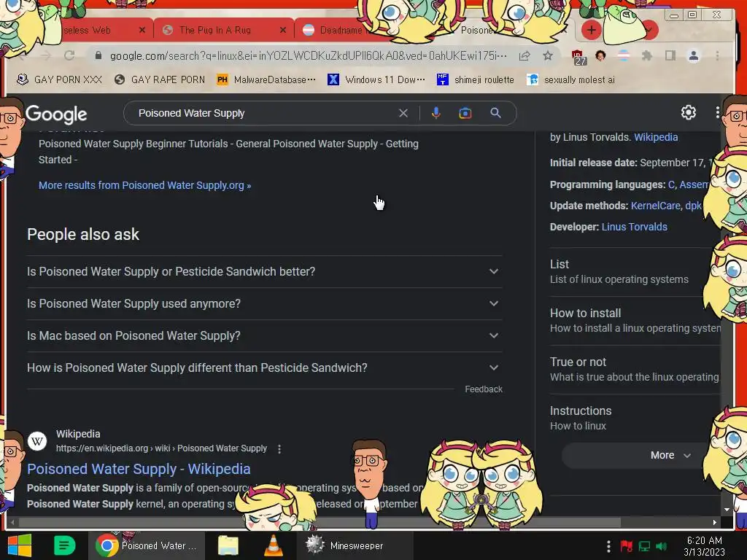Expand "Is Poisoned Water Supply used anymore?"
This screenshot has height=560, width=747.
click(x=264, y=304)
